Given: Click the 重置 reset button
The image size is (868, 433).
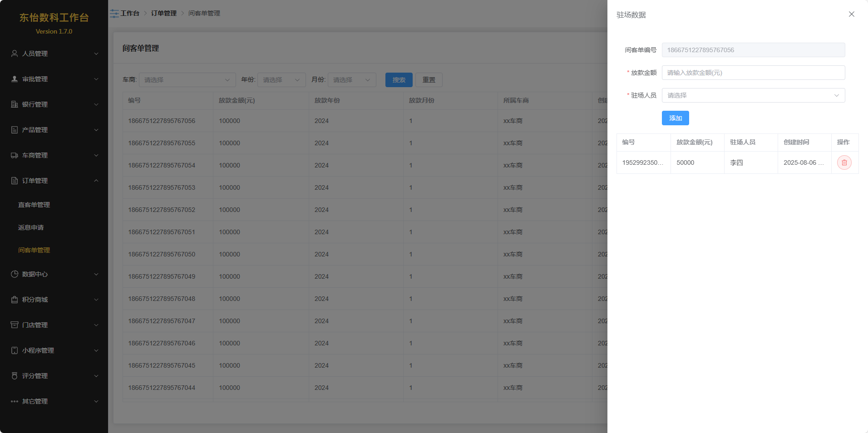Looking at the screenshot, I should (x=429, y=80).
